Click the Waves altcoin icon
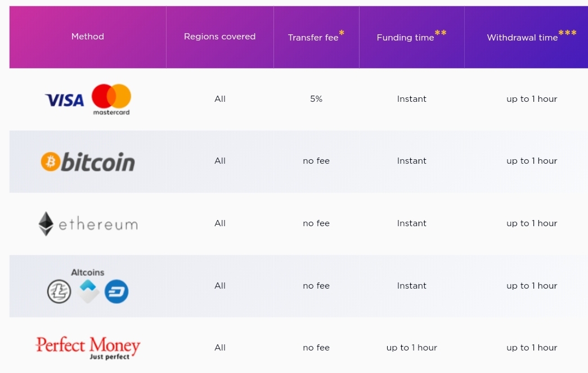The height and width of the screenshot is (373, 588). (88, 291)
